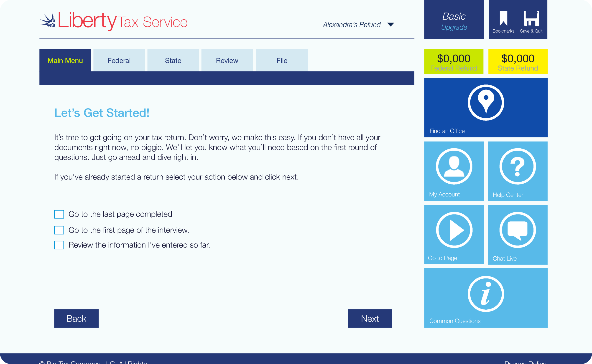Image resolution: width=592 pixels, height=364 pixels.
Task: Open the Review tab
Action: coord(227,61)
